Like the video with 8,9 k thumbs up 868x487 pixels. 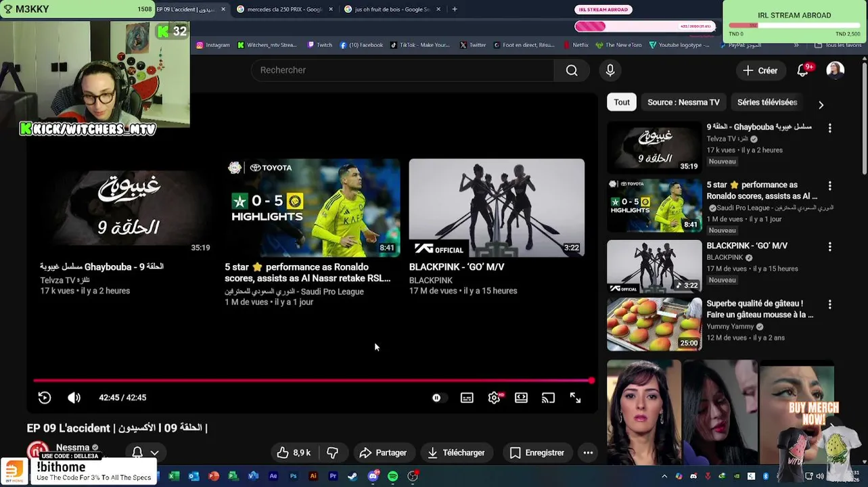pos(294,453)
